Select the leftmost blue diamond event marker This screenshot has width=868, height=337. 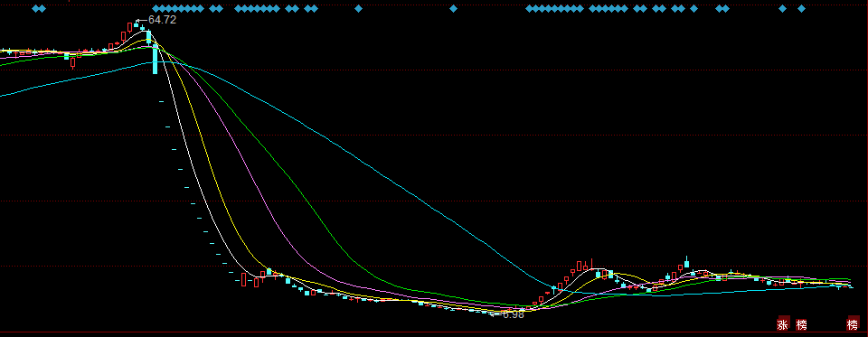[x=36, y=8]
